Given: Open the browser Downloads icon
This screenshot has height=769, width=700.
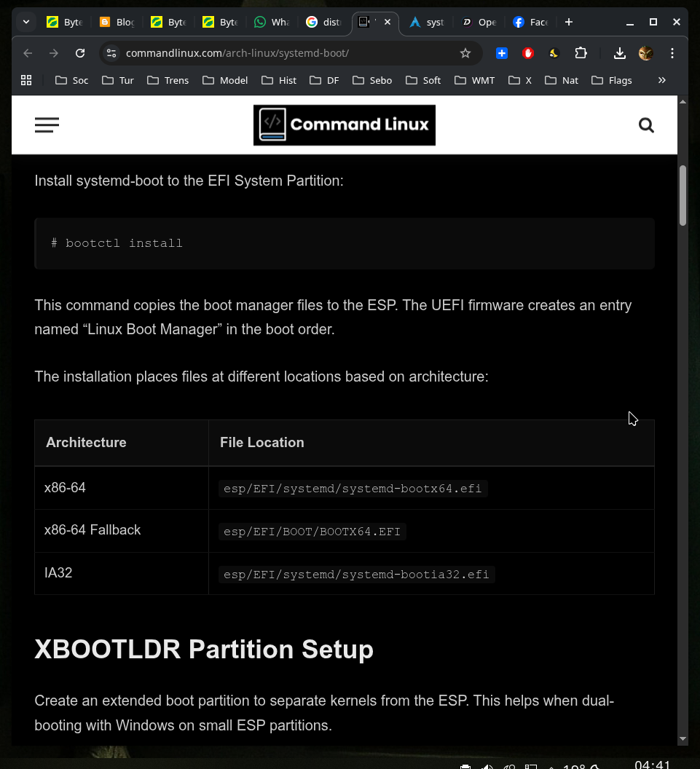Looking at the screenshot, I should (x=619, y=53).
